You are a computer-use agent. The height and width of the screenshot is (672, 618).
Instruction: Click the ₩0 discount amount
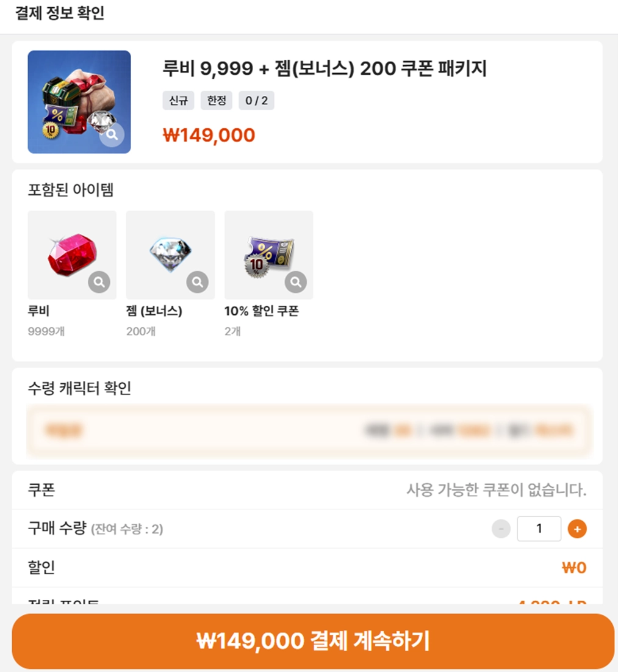[573, 568]
